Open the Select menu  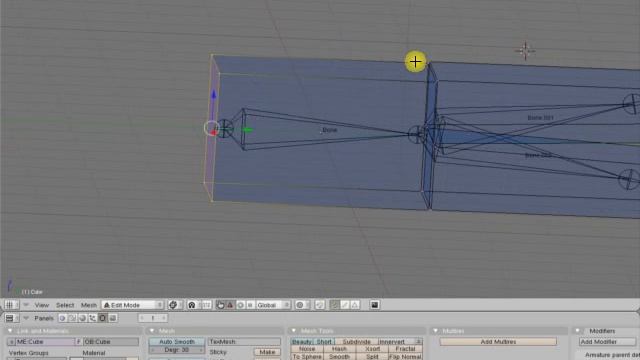tap(65, 305)
